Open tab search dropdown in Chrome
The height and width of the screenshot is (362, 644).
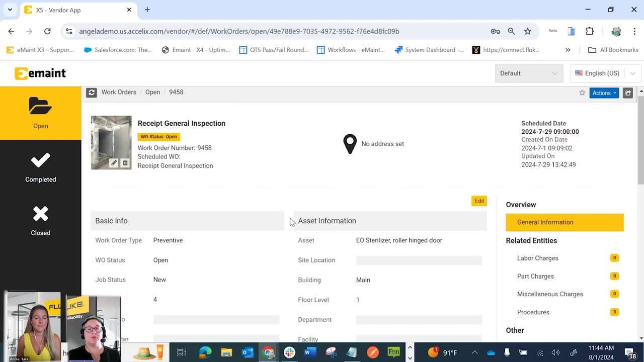click(x=10, y=10)
